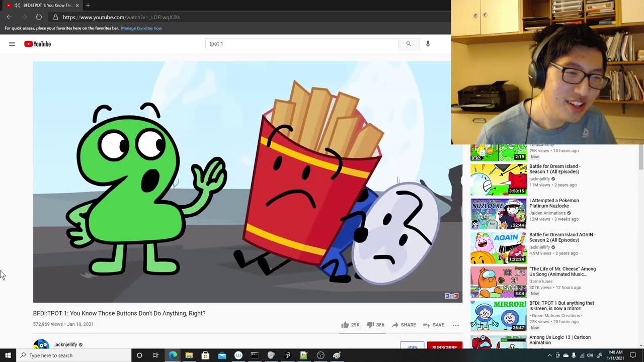
Task: Open the command prompt taskbar icon
Action: coord(255,355)
